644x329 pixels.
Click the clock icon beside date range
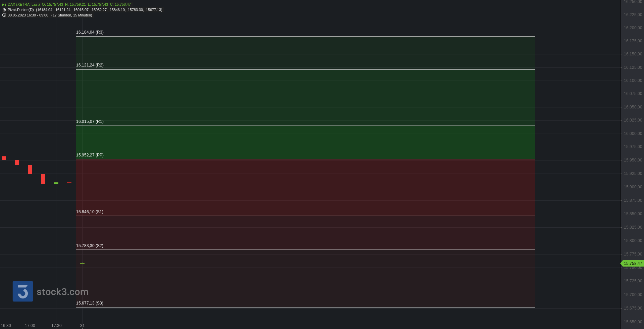[4, 15]
